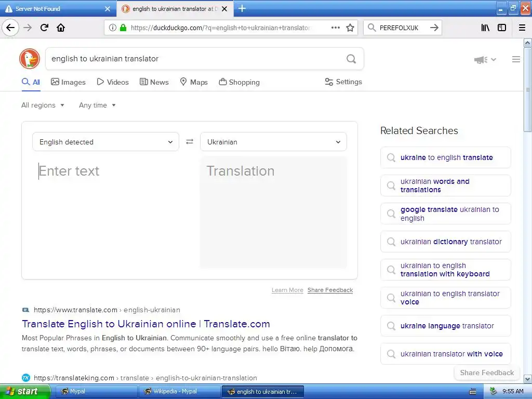Image resolution: width=532 pixels, height=399 pixels.
Task: Open Translate English to Ukrainian online result
Action: [x=146, y=324]
